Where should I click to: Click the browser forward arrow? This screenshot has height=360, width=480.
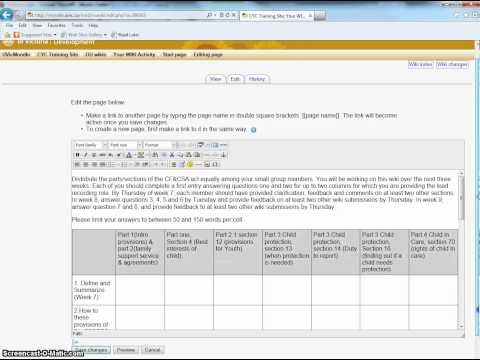pyautogui.click(x=19, y=15)
